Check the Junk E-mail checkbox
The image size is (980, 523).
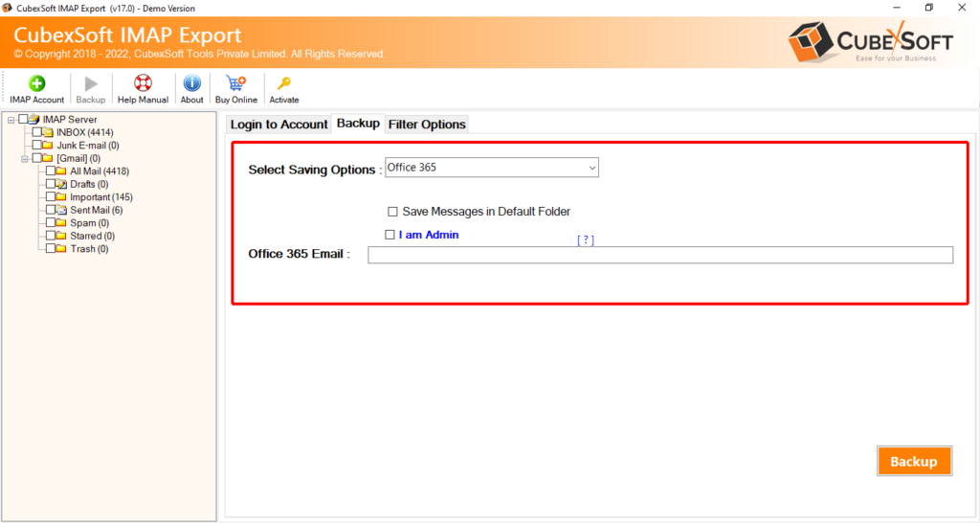(37, 146)
